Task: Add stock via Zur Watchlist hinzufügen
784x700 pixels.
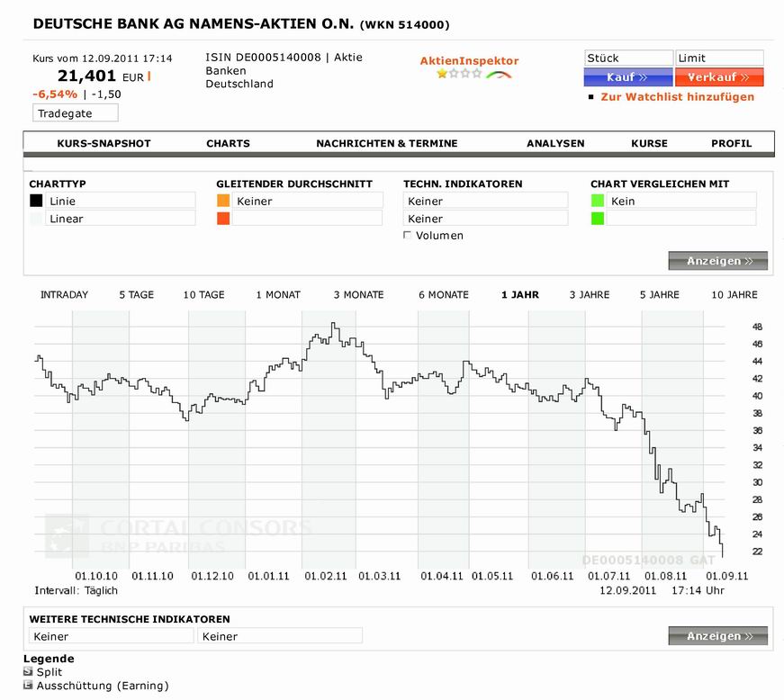Action: [x=677, y=97]
